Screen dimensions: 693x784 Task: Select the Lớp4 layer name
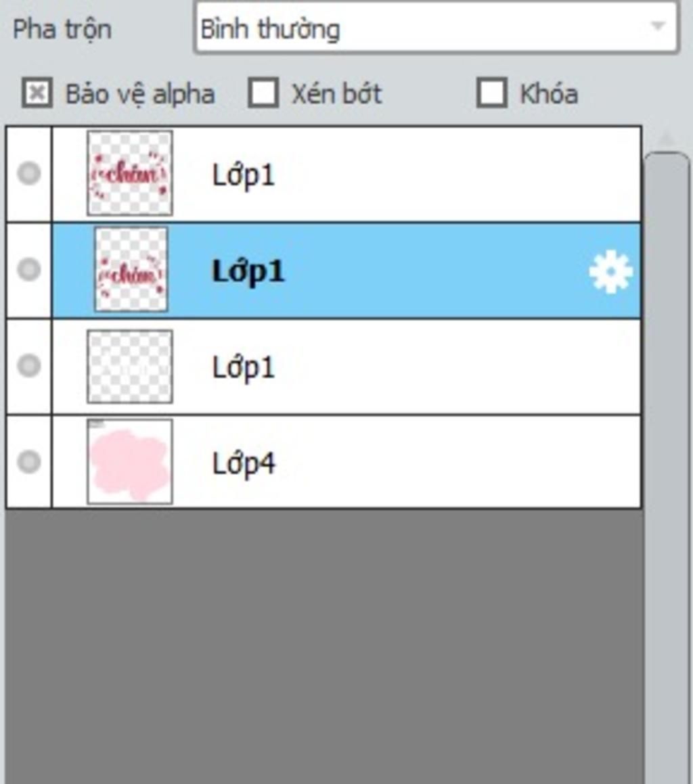(244, 464)
